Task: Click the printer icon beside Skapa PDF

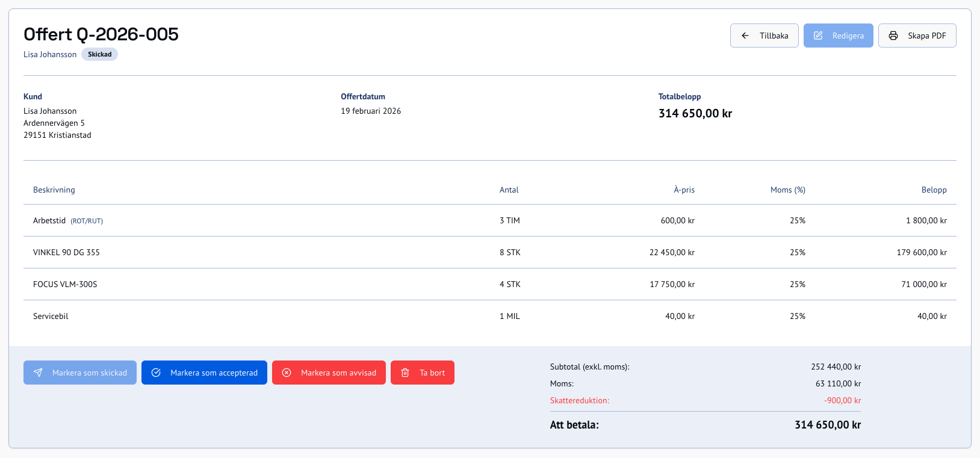Action: (893, 36)
